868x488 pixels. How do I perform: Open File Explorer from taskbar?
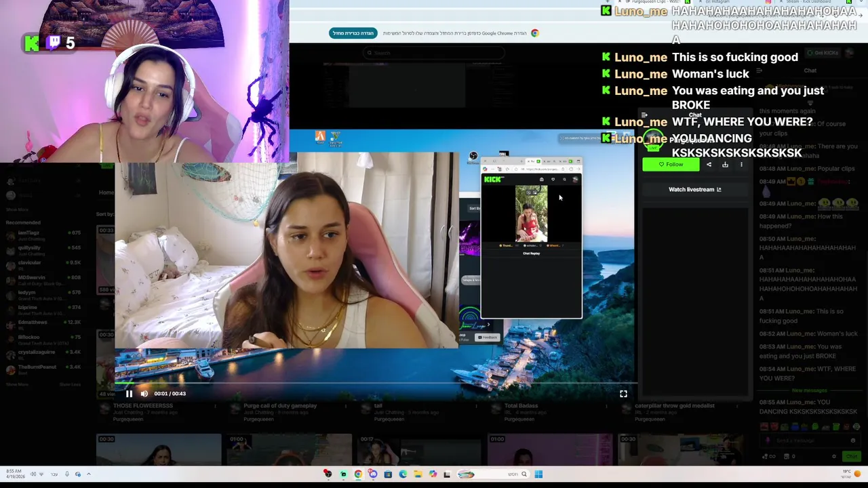point(418,474)
